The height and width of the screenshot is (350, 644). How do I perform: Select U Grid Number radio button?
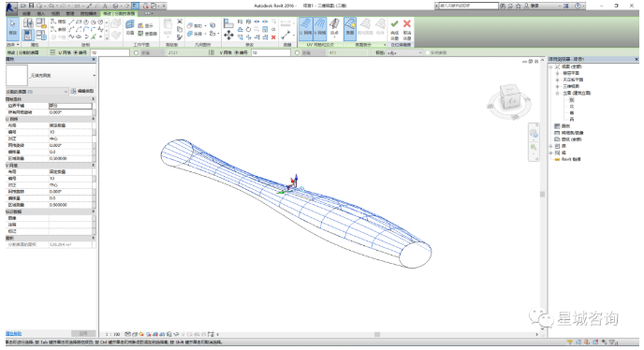pos(77,52)
